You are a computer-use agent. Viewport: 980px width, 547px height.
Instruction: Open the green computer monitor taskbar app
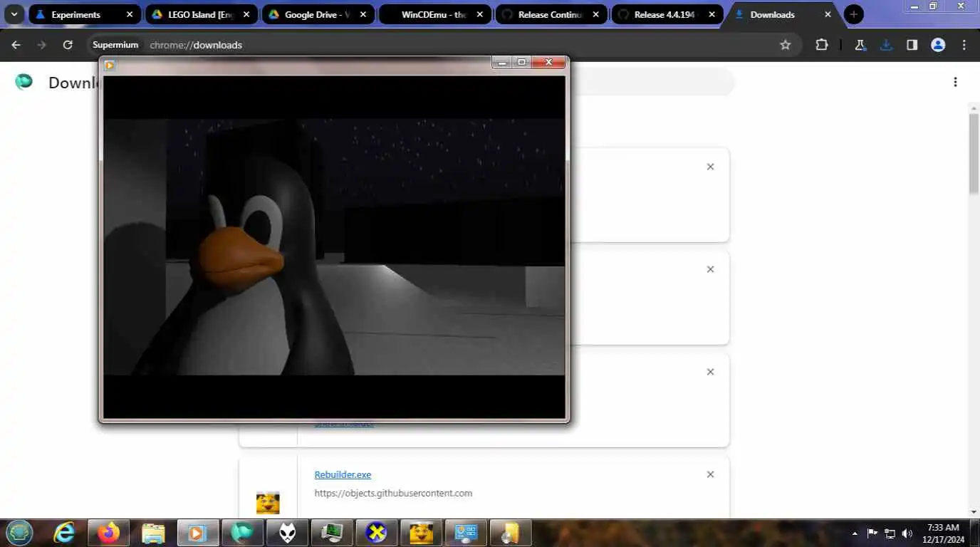point(332,533)
